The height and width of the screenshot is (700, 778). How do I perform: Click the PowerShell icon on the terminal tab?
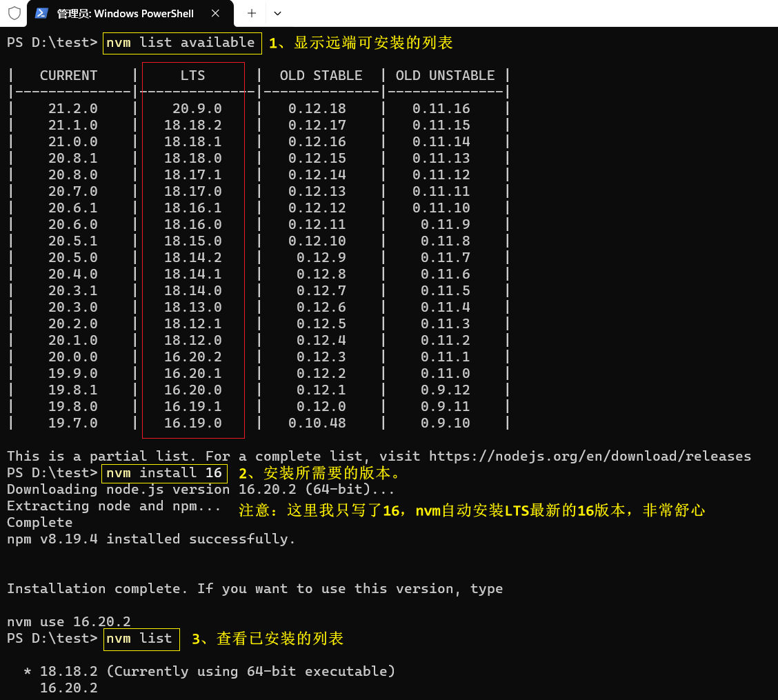pos(43,13)
